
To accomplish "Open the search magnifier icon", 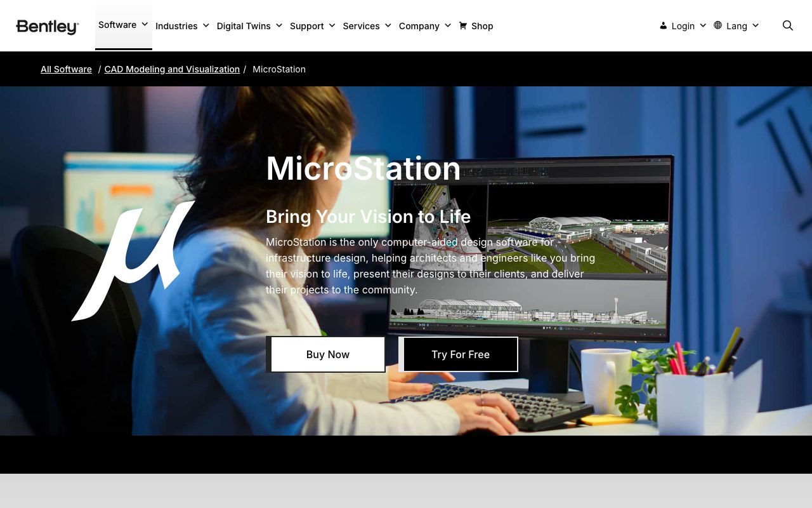I will (788, 25).
